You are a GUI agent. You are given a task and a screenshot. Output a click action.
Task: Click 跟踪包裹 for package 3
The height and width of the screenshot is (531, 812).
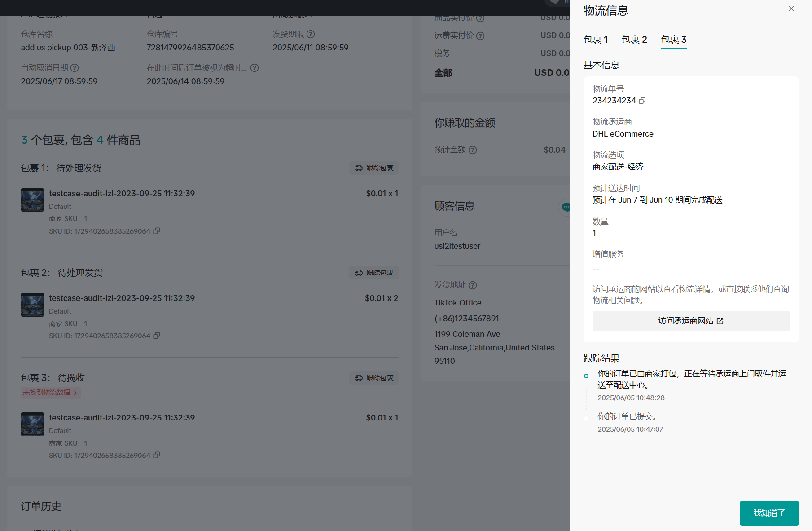[x=374, y=378]
